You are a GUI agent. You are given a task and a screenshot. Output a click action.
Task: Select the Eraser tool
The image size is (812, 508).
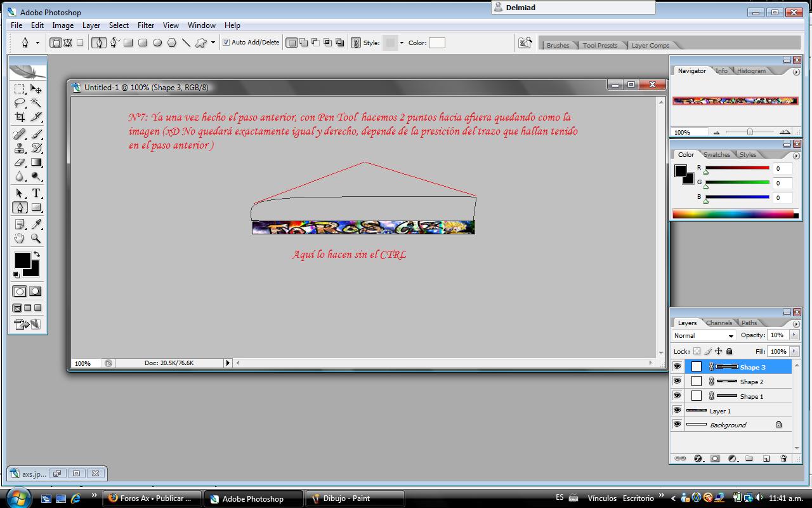point(20,162)
